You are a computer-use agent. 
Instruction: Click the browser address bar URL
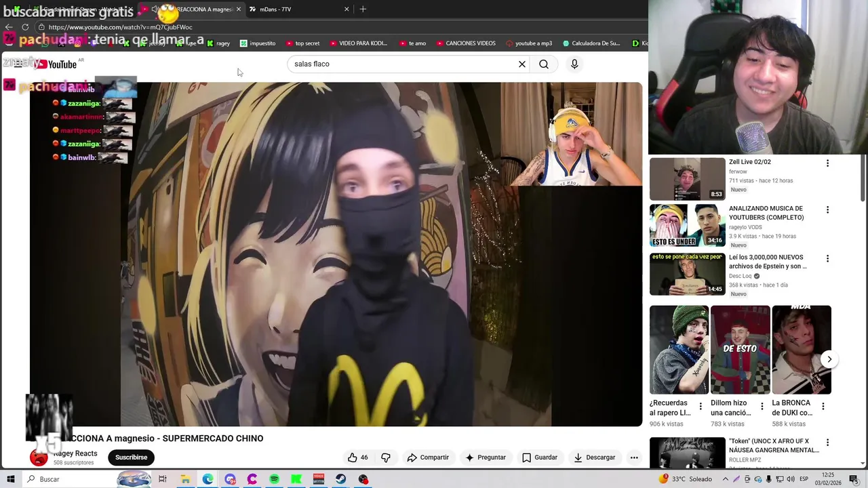tap(120, 27)
